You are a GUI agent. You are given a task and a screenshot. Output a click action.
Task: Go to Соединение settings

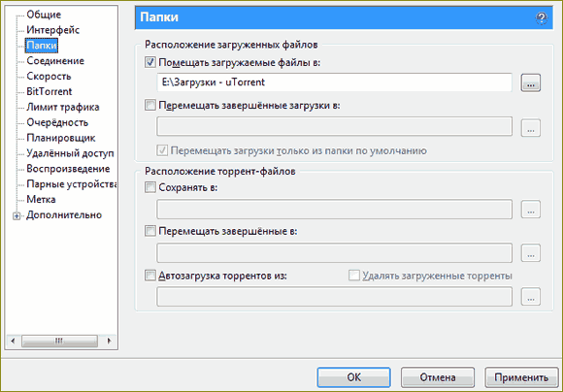[55, 61]
